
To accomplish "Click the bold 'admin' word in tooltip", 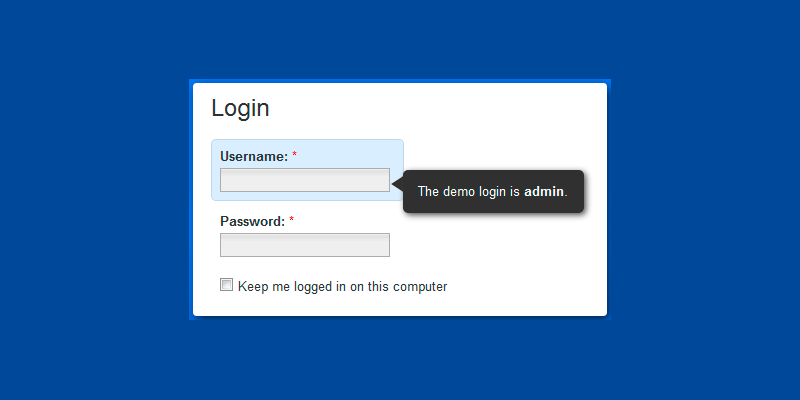I will [x=544, y=191].
